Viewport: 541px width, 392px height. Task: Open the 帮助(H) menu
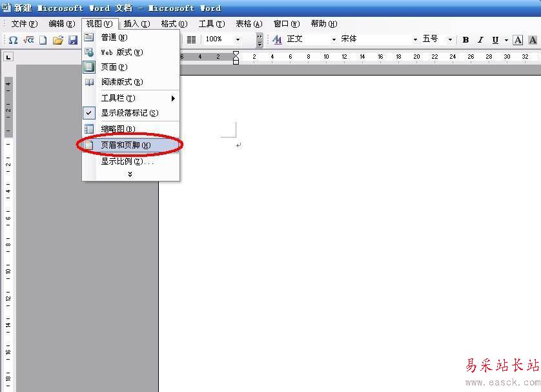pyautogui.click(x=323, y=24)
